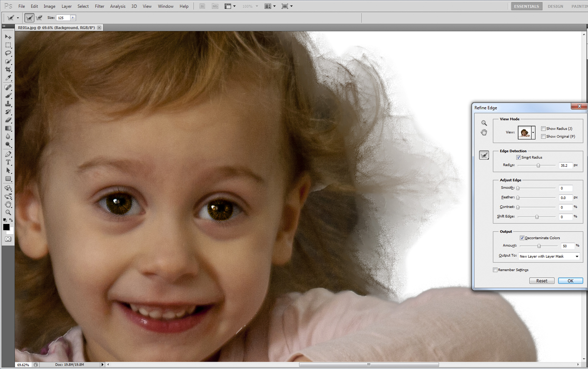Select the Hand tool in toolbox

click(x=8, y=205)
